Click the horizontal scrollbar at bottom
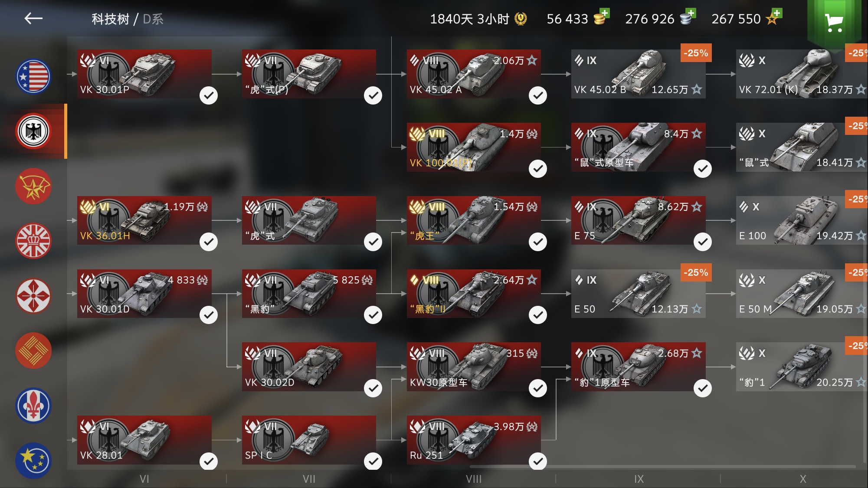868x488 pixels. (x=662, y=467)
